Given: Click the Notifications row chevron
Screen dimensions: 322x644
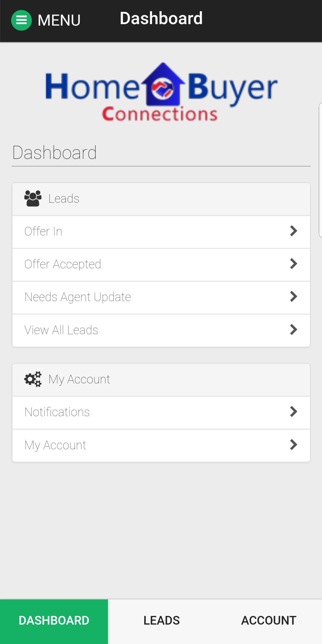Looking at the screenshot, I should (x=293, y=412).
